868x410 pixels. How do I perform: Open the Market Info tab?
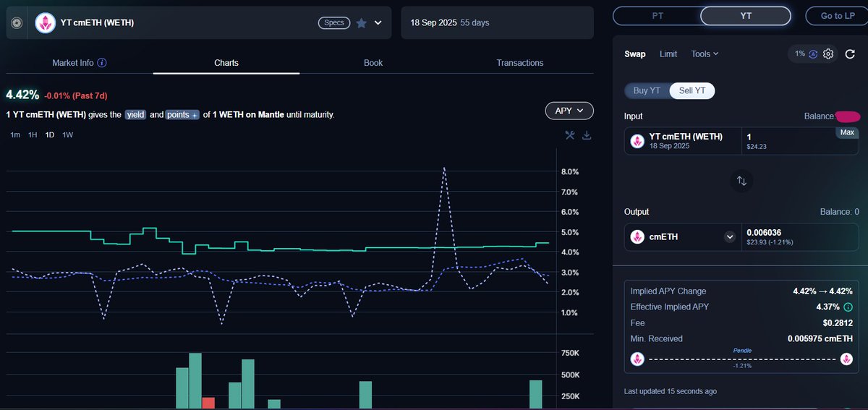[x=80, y=63]
